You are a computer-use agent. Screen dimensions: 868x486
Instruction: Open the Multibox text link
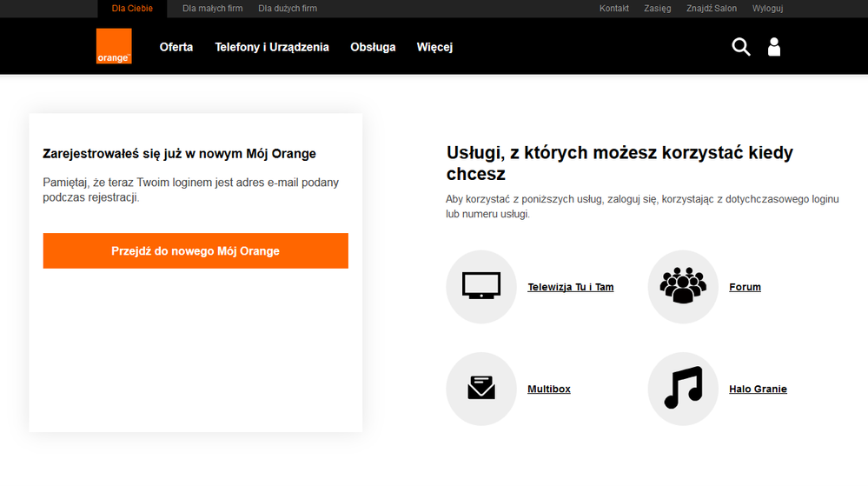click(548, 389)
